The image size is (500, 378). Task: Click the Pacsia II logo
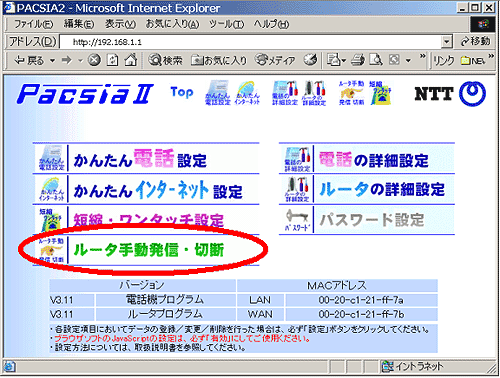[x=85, y=94]
